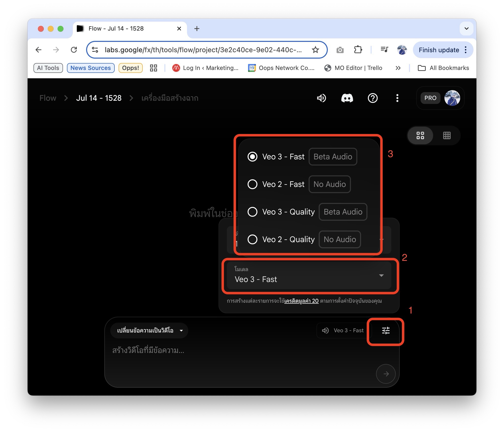Open the Flow account avatar menu

coord(452,98)
